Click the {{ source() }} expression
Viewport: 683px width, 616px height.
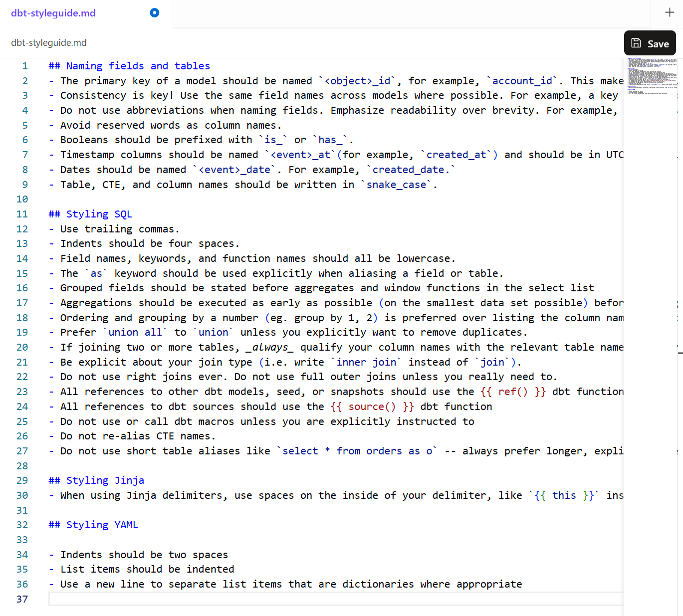point(373,407)
